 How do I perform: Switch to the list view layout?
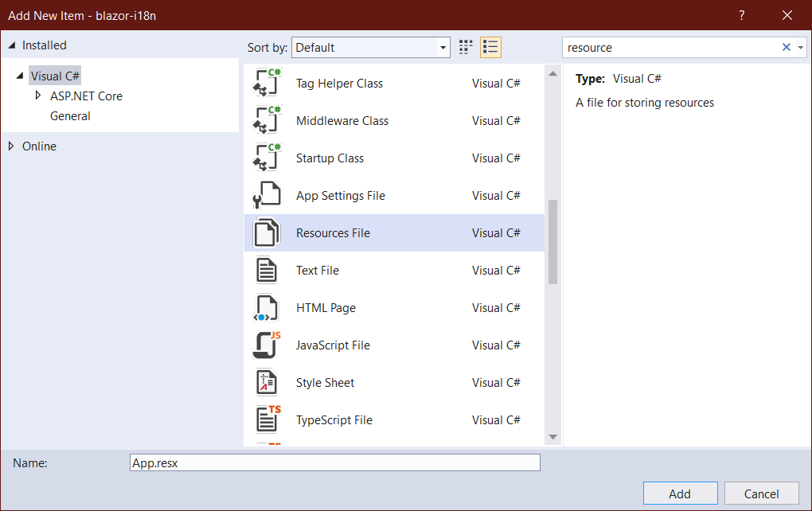(x=490, y=48)
